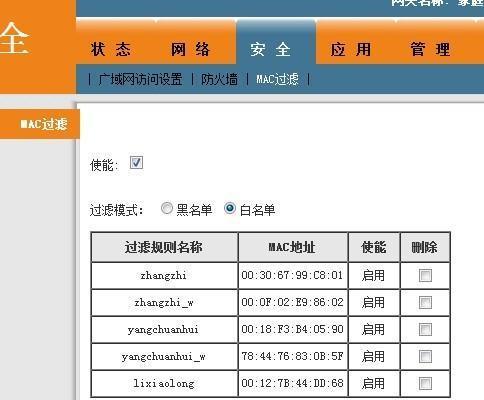Open the 管理 tab
Image resolution: width=484 pixels, height=400 pixels.
click(x=430, y=49)
